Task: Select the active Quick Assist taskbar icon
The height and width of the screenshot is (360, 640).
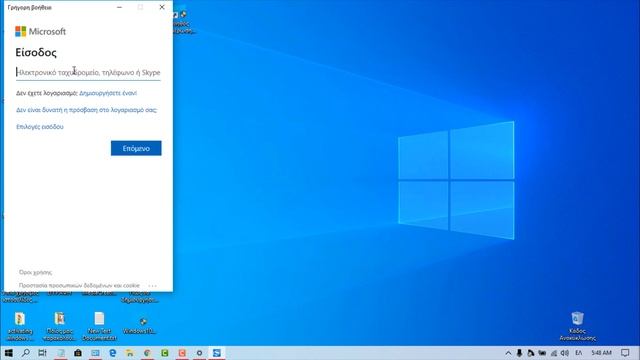Action: (217, 353)
